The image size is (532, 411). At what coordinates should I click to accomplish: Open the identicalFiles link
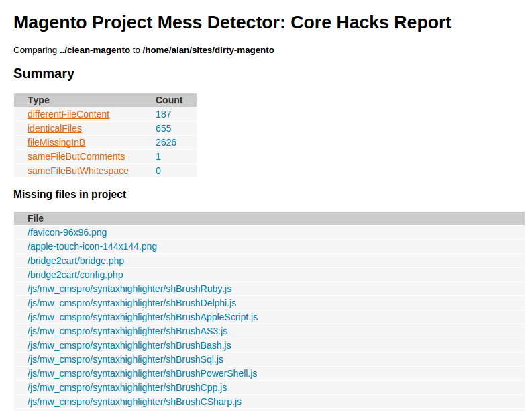54,128
